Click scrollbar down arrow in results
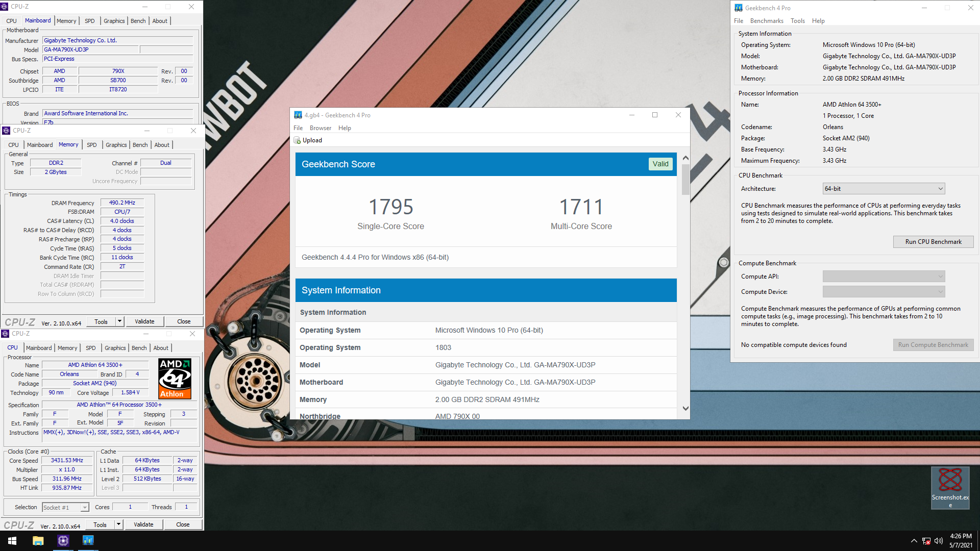This screenshot has height=551, width=980. click(x=685, y=408)
